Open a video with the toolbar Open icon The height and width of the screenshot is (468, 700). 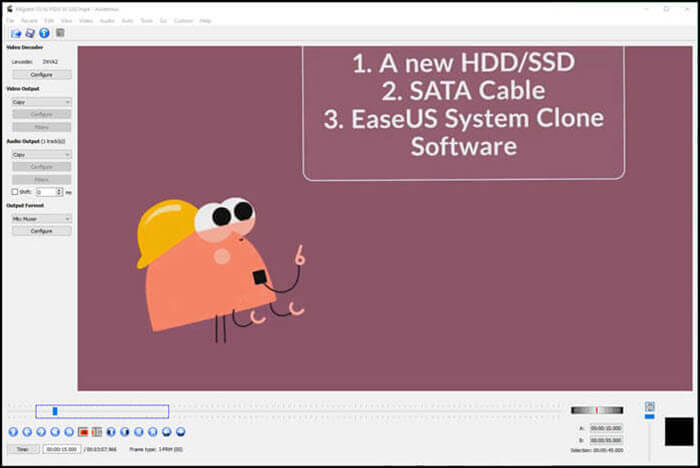[16, 33]
